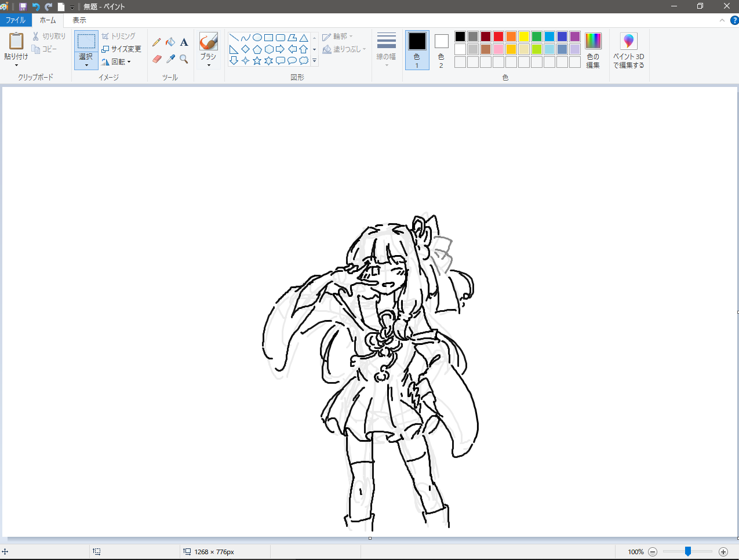Screen dimensions: 739x560
Task: Pick the Color picker eyedropper tool
Action: 170,59
